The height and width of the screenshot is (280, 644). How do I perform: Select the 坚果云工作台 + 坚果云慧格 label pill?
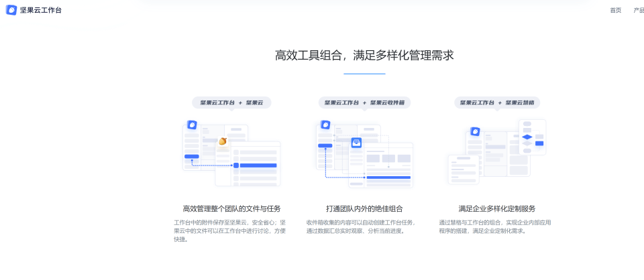(x=497, y=102)
